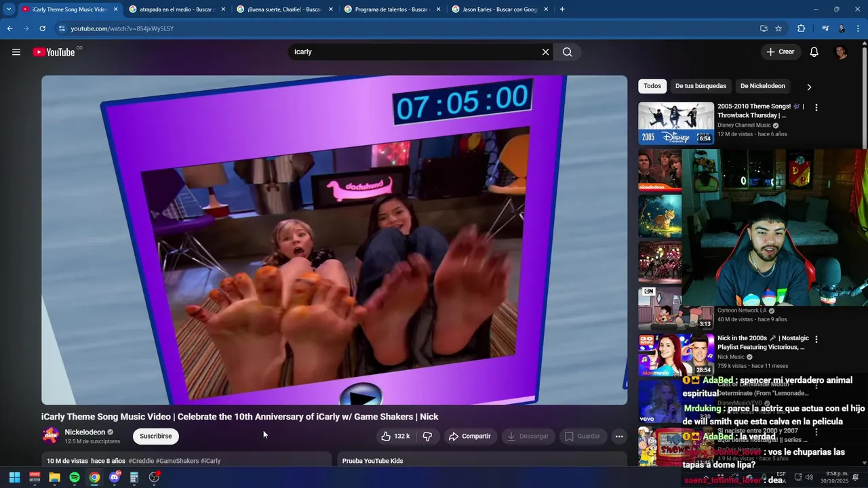Click the magnifier search button
The image size is (868, 488).
click(x=568, y=52)
